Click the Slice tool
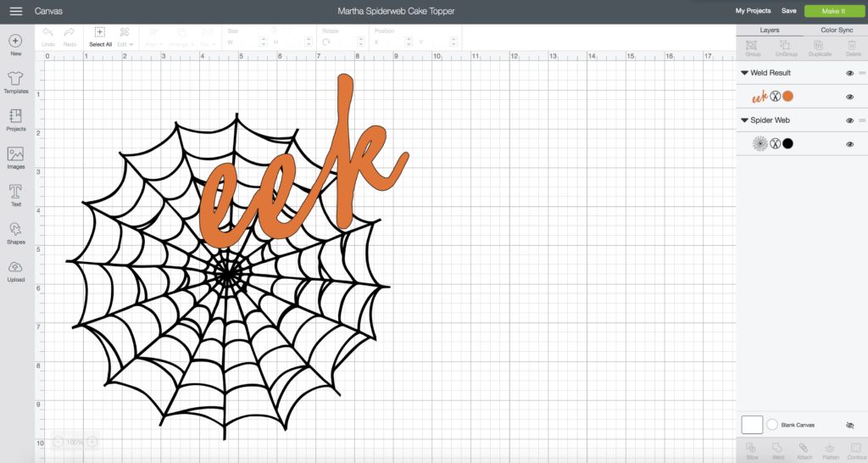This screenshot has width=868, height=463. (x=752, y=451)
